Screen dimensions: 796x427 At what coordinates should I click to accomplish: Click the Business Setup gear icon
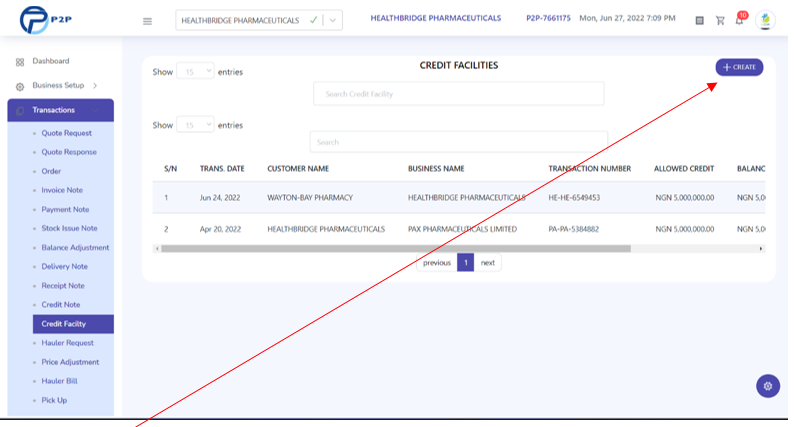click(x=20, y=86)
